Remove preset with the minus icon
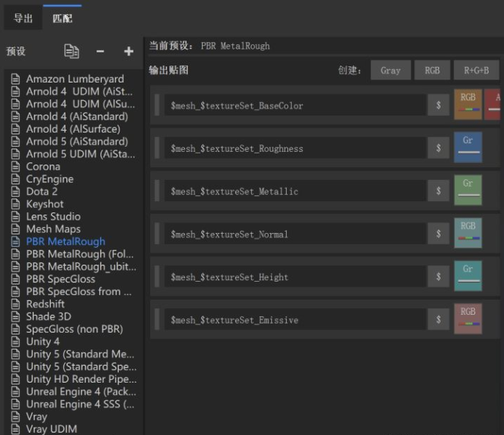Viewport: 504px width, 435px height. [x=100, y=51]
